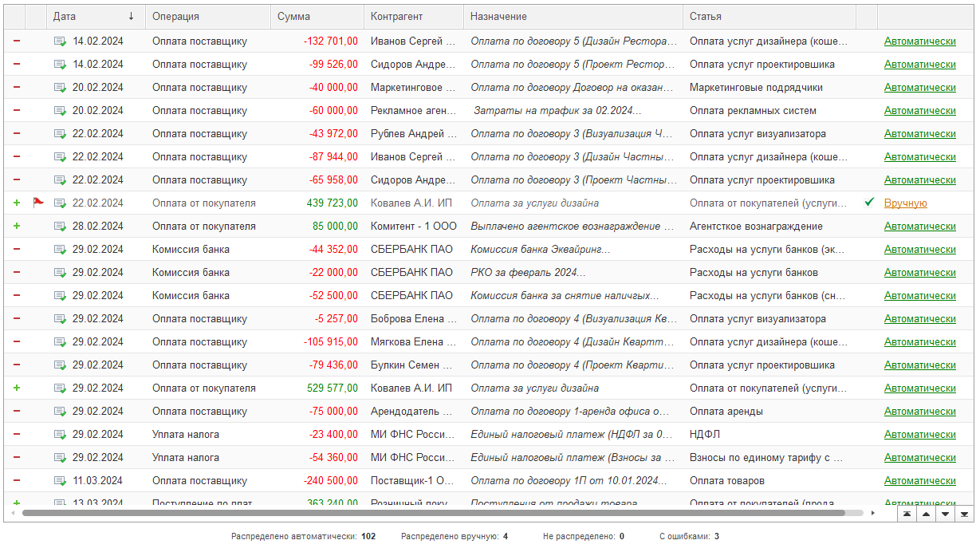Image resolution: width=980 pixels, height=552 pixels.
Task: Jump to first row with top arrow button
Action: coord(906,514)
